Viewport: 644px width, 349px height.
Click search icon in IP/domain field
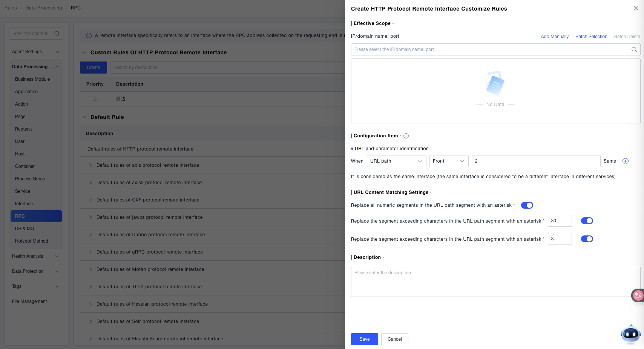[634, 49]
